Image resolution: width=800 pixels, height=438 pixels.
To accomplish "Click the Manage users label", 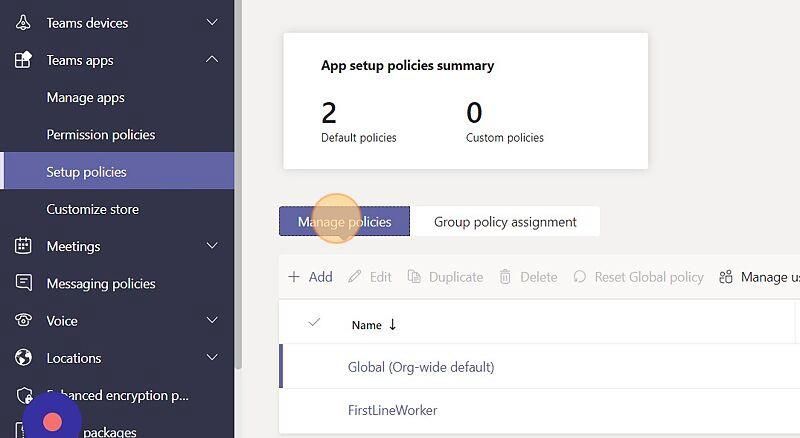I will click(770, 277).
